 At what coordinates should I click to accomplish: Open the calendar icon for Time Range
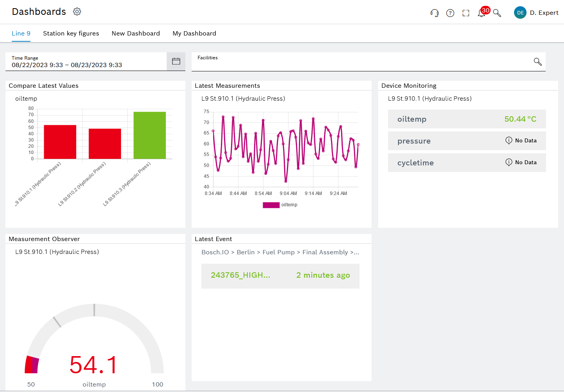(x=176, y=61)
